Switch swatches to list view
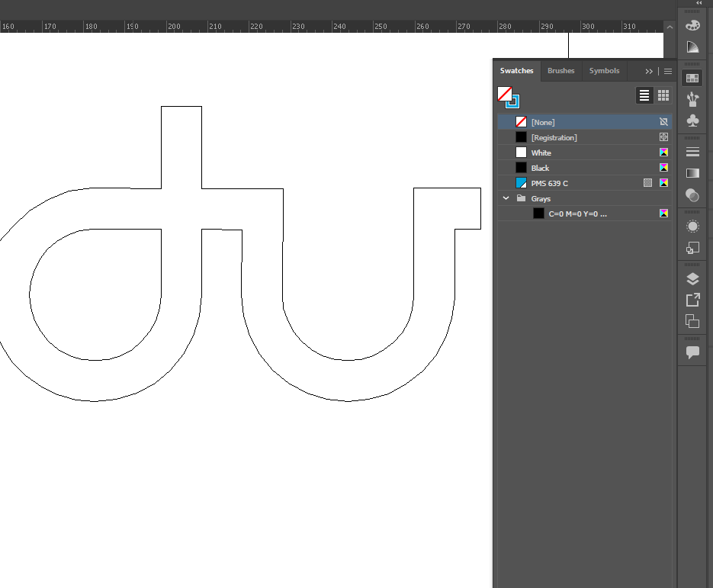 pyautogui.click(x=644, y=95)
